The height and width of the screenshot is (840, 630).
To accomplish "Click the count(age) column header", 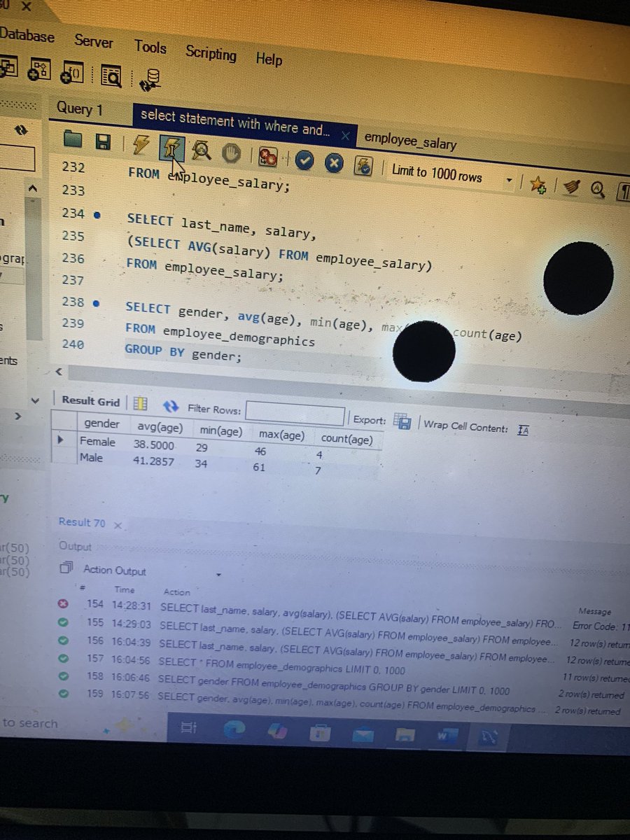I will click(x=346, y=440).
